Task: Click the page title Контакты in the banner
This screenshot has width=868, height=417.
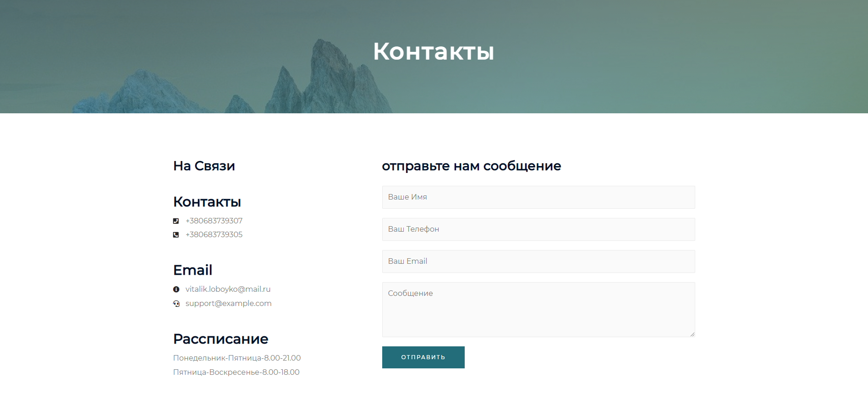Action: 434,51
